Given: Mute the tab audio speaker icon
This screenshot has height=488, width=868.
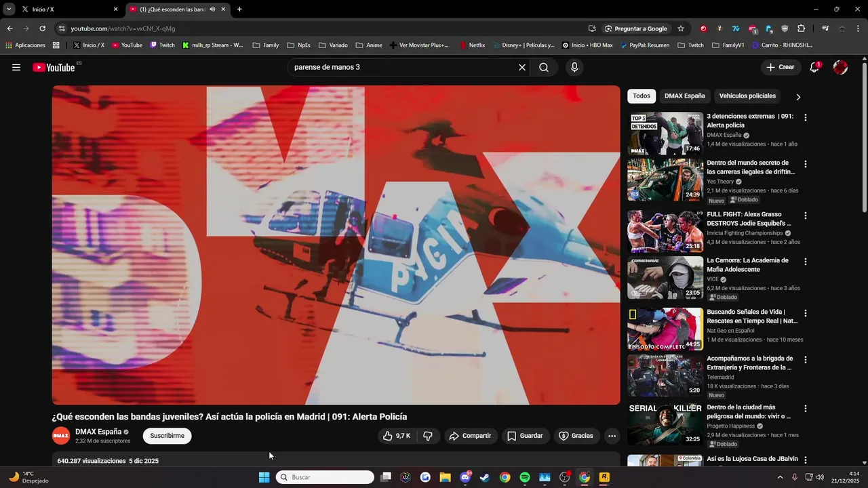Looking at the screenshot, I should pyautogui.click(x=212, y=9).
